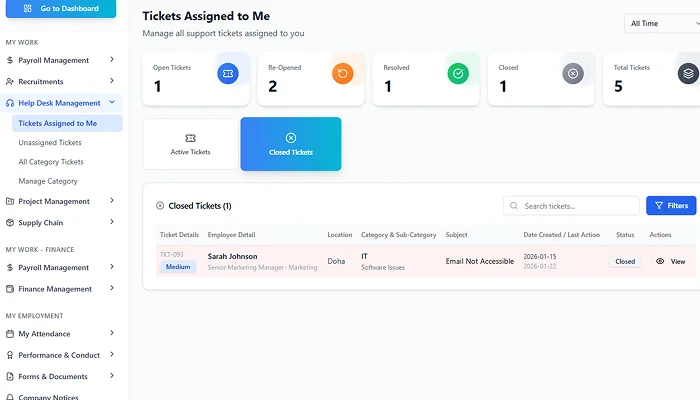The width and height of the screenshot is (700, 400).
Task: Switch to the Active Tickets tab
Action: click(191, 144)
